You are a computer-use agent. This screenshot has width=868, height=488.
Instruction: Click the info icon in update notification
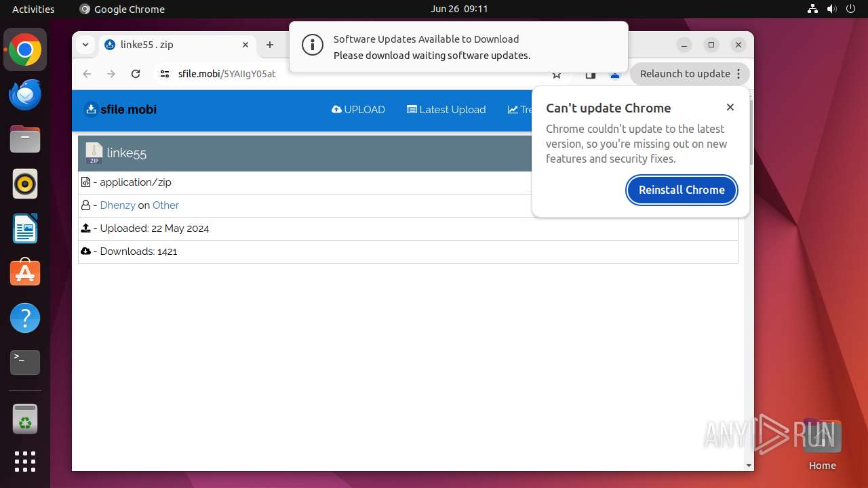(312, 46)
